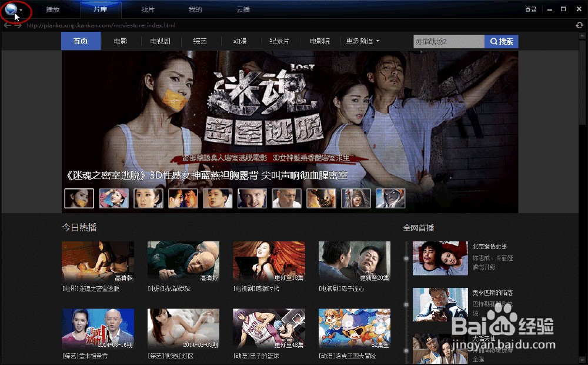Open the 更多频道 channels dropdown

(362, 41)
